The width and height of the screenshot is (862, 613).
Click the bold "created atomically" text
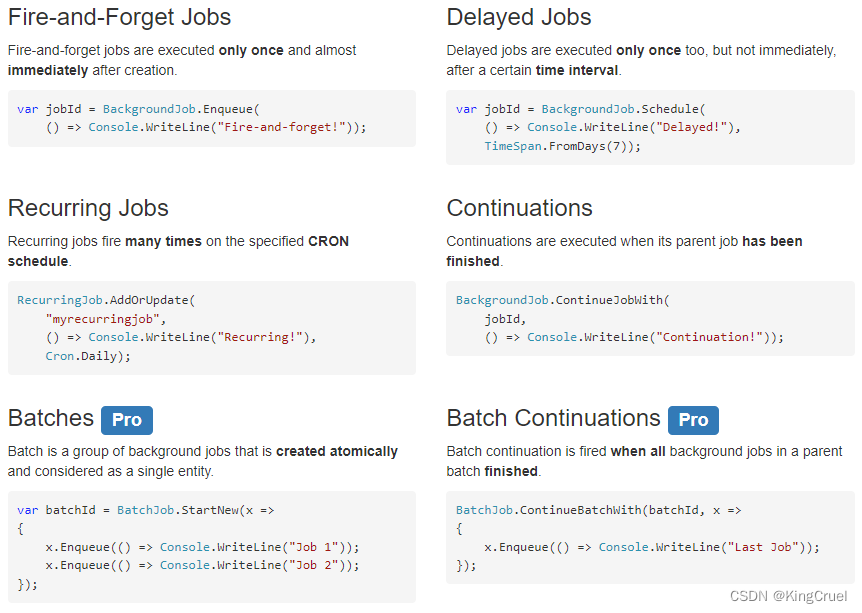337,451
